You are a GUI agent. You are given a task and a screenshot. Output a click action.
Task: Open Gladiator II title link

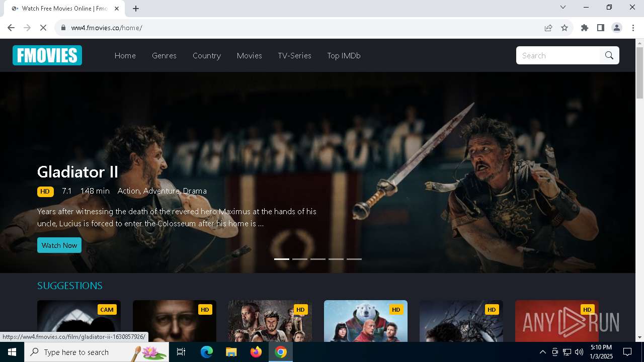click(78, 172)
